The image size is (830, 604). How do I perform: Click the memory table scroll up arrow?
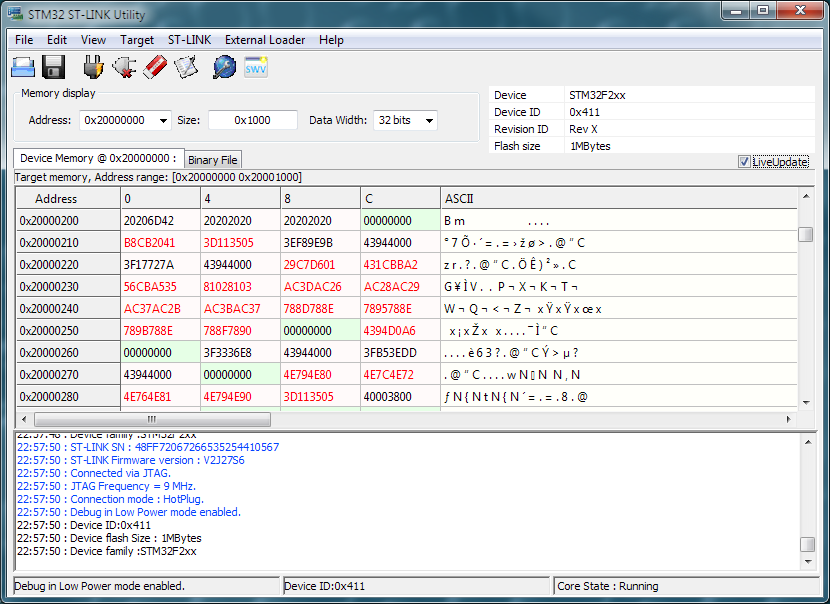tap(806, 196)
